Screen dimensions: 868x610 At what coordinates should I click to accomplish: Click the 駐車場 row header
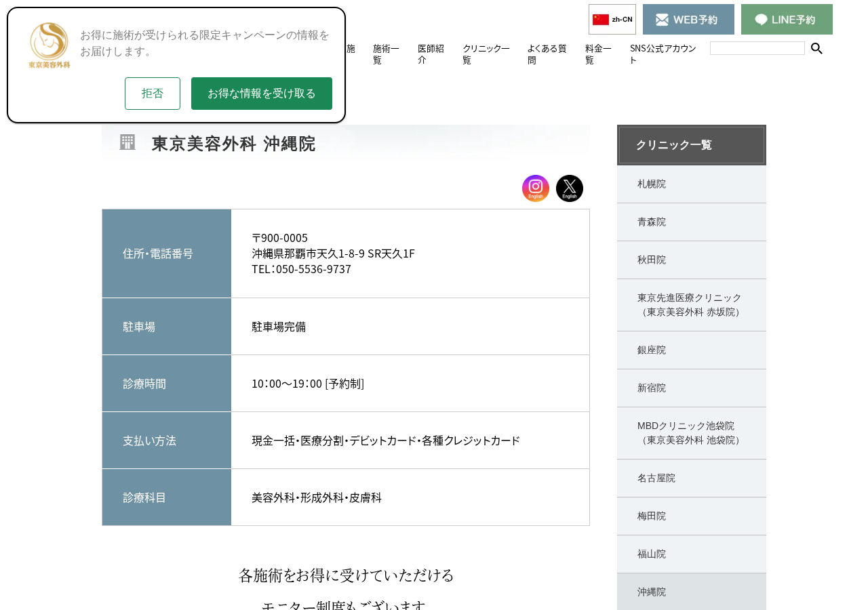(167, 327)
